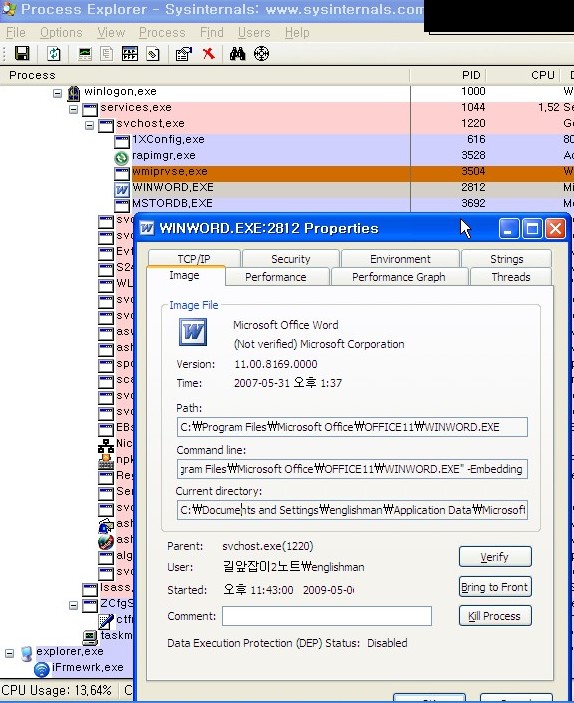574x703 pixels.
Task: Click the CPU Usage status bar entry
Action: (57, 690)
